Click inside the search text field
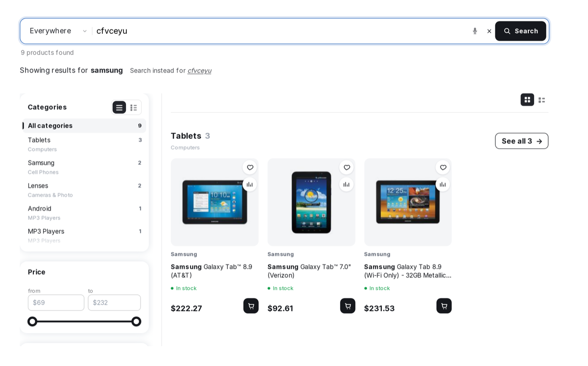 281,31
